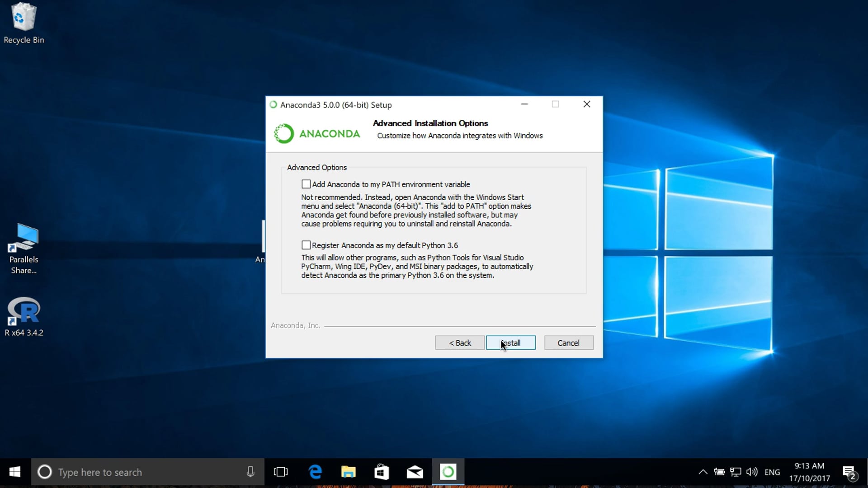Screen dimensions: 868x488
Task: Open the Anaconda installer from the taskbar
Action: point(448,472)
